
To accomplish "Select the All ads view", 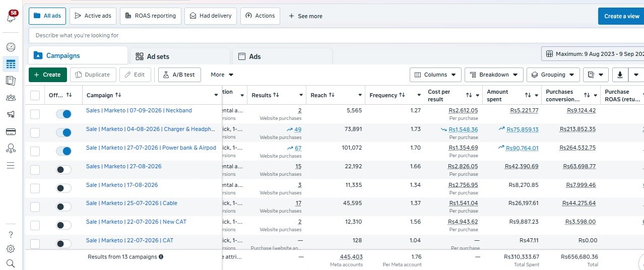I will coord(47,16).
